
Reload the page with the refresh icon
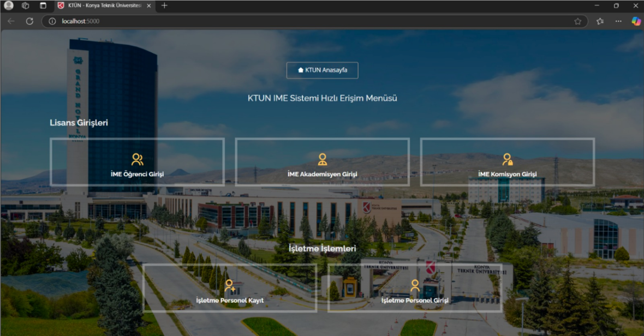(29, 21)
